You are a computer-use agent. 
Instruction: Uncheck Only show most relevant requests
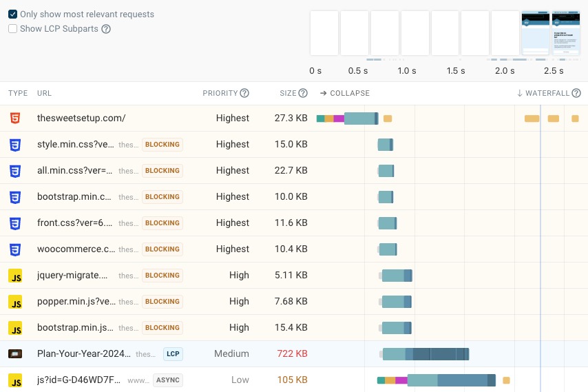(13, 14)
